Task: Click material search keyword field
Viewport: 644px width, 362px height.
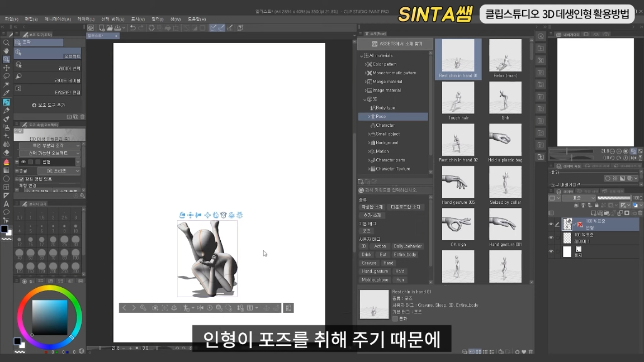Action: pyautogui.click(x=395, y=190)
